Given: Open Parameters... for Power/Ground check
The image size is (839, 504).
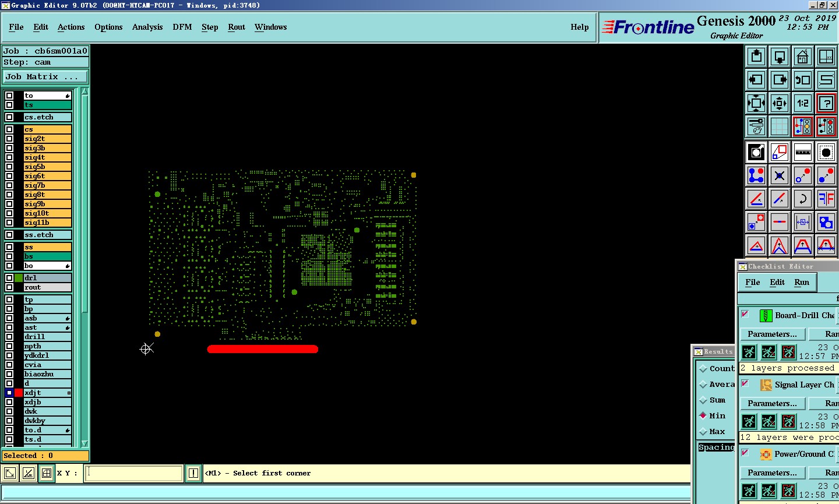Looking at the screenshot, I should (773, 473).
